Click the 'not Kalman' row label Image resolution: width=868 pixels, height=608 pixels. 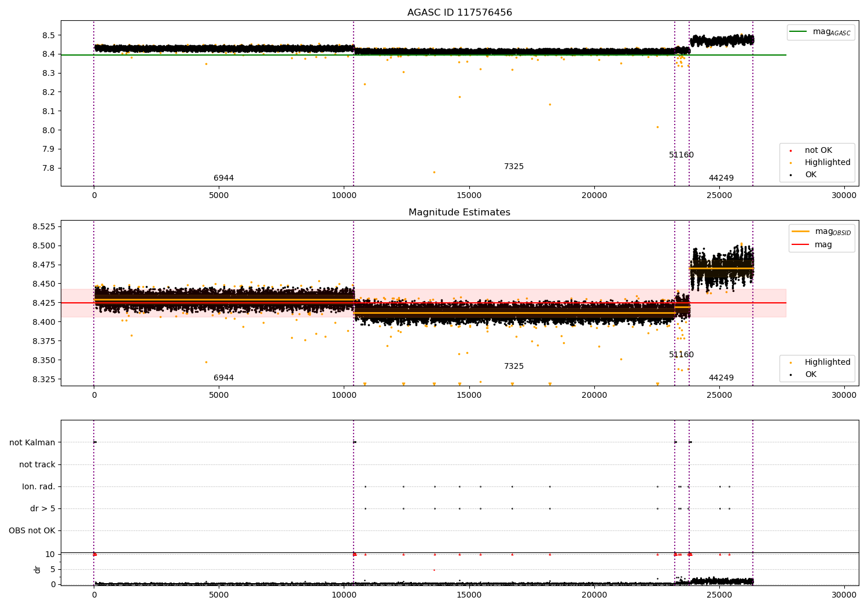coord(32,443)
